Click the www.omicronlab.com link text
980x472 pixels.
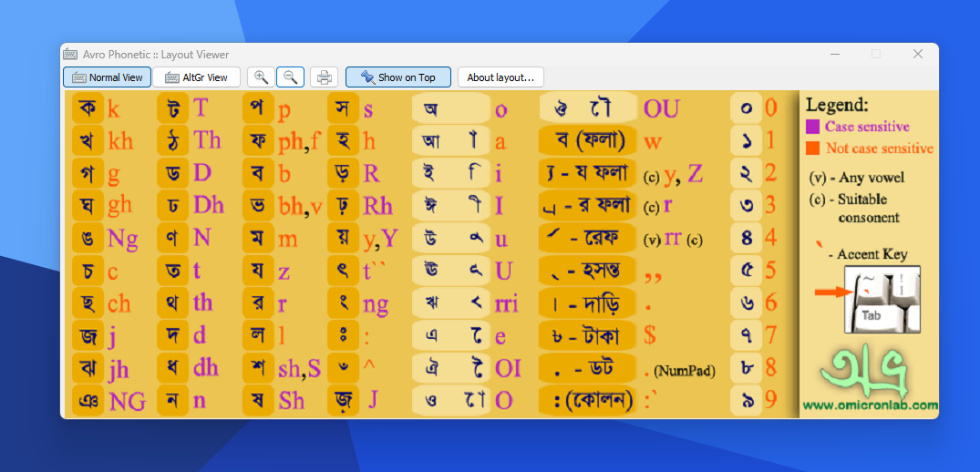(x=870, y=405)
